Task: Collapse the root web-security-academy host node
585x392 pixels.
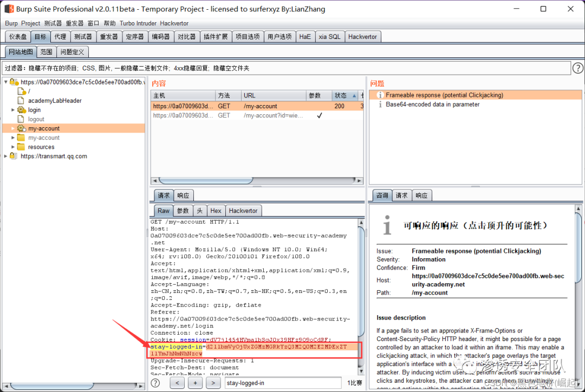Action: click(x=5, y=82)
